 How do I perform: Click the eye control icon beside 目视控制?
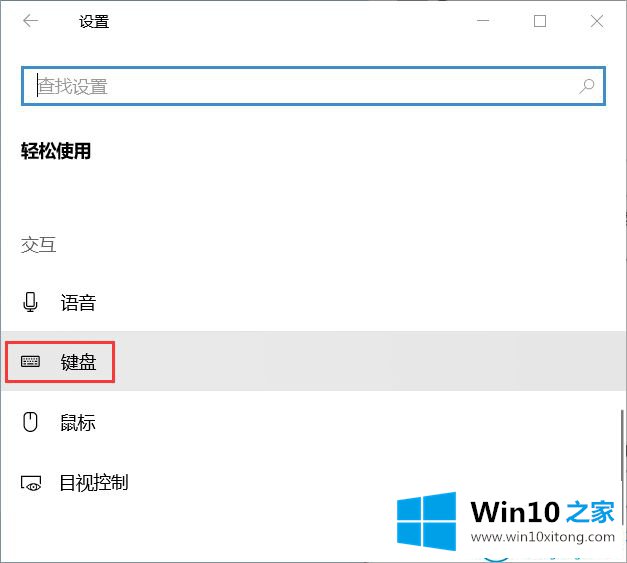(x=31, y=483)
